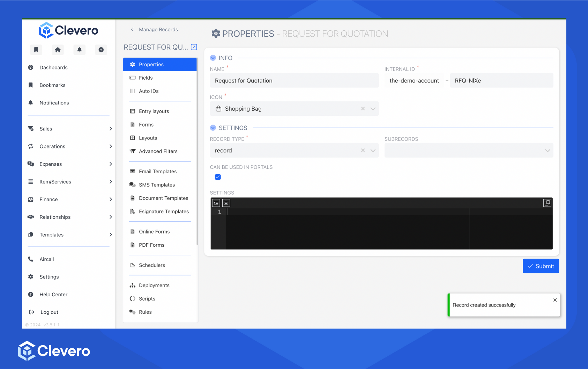This screenshot has width=588, height=369.
Task: Clear the Shopping Bag icon selection
Action: click(363, 109)
